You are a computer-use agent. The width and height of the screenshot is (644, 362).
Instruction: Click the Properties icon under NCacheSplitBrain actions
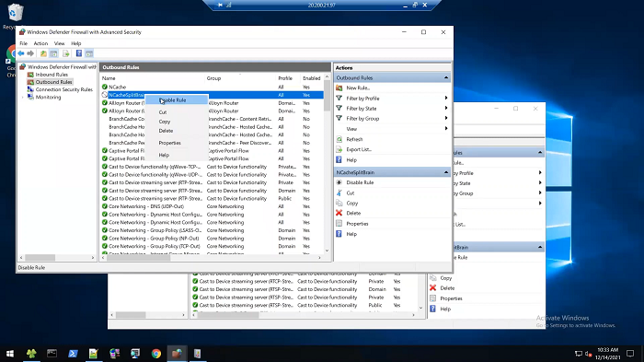click(339, 223)
